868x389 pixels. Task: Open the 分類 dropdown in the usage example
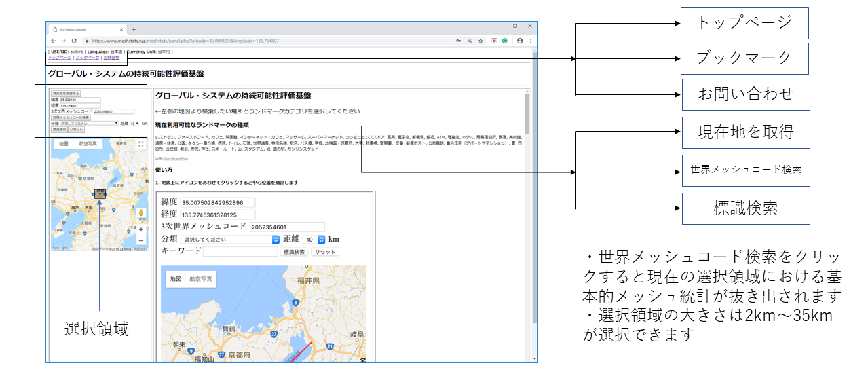[x=230, y=239]
